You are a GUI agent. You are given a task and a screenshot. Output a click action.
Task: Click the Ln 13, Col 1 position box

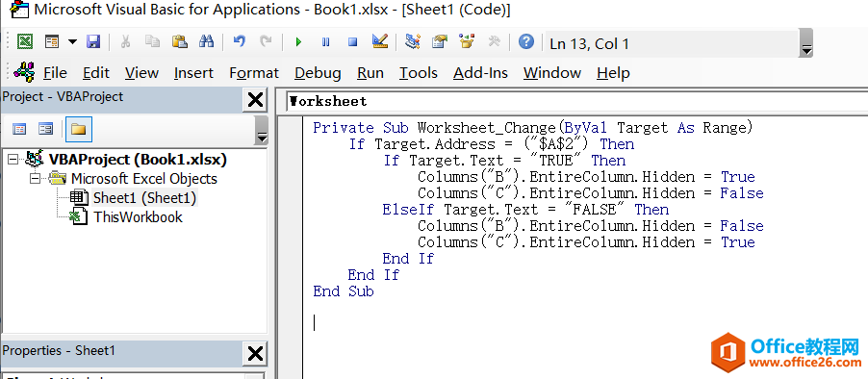point(673,43)
